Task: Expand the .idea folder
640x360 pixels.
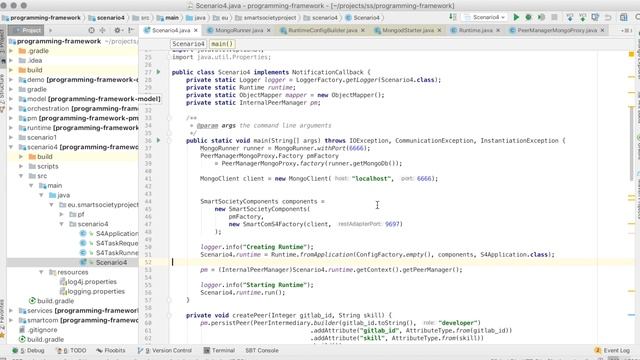Action: [x=11, y=60]
